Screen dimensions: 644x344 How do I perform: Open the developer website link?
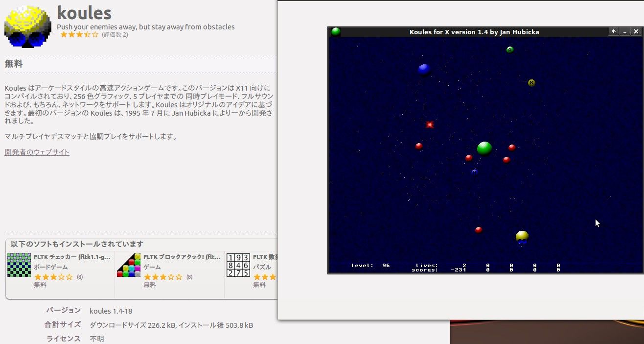click(x=37, y=152)
